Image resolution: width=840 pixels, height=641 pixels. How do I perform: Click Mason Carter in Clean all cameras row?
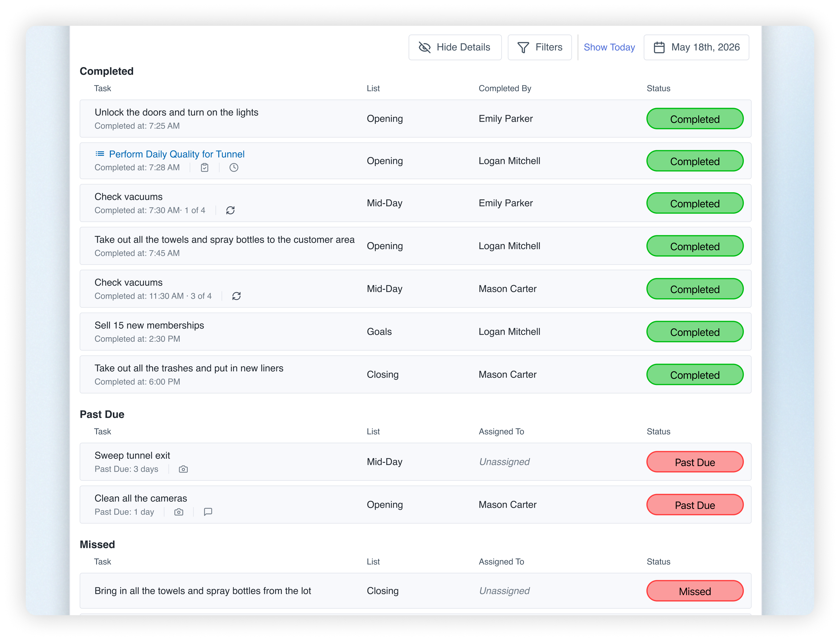pyautogui.click(x=507, y=504)
